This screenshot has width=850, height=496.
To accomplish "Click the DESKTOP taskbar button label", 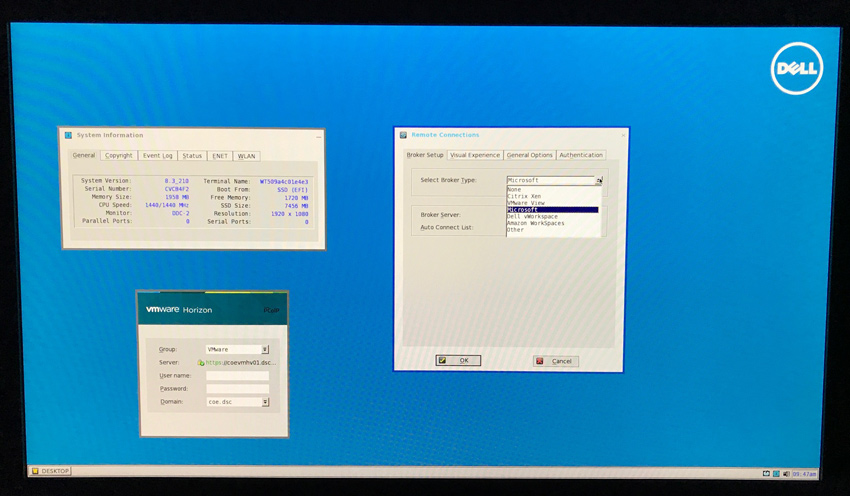I will pos(55,471).
